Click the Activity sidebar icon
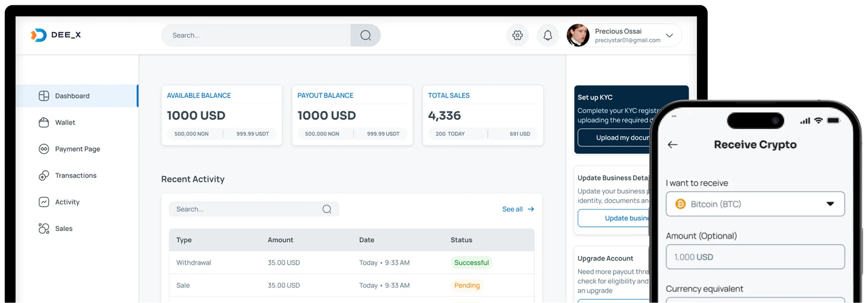 pyautogui.click(x=44, y=202)
